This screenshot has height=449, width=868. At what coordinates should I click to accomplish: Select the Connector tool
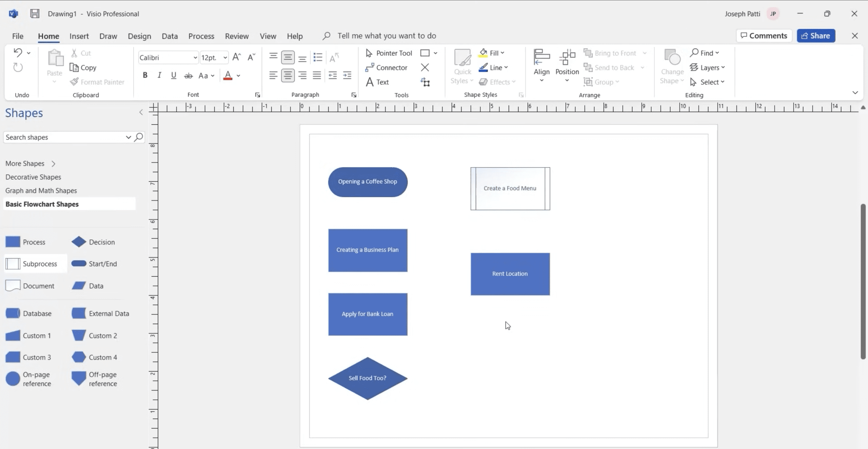click(x=387, y=67)
